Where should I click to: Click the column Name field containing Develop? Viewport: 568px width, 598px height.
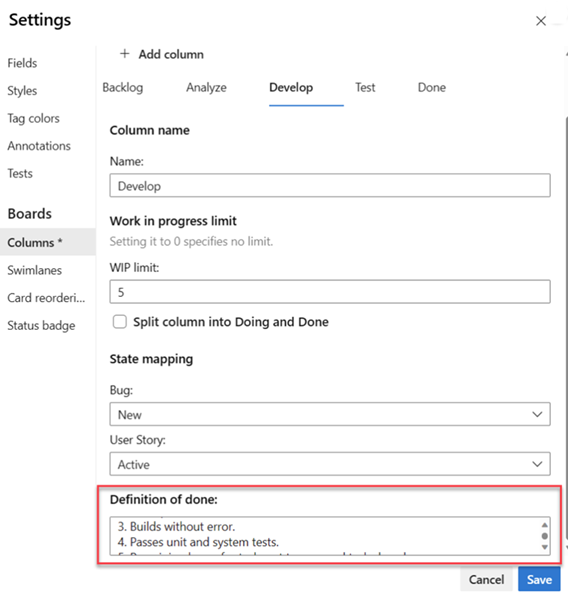[330, 186]
